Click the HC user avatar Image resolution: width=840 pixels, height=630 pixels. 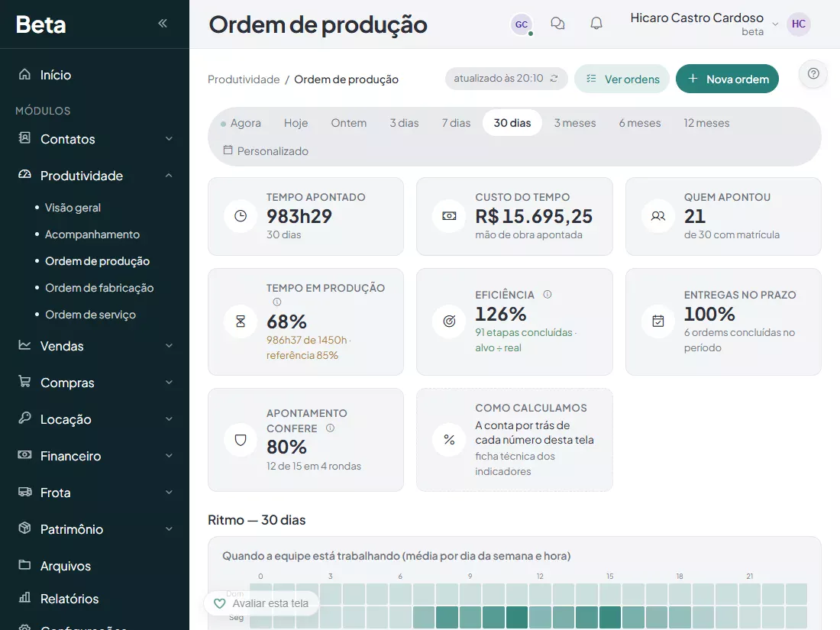(798, 24)
